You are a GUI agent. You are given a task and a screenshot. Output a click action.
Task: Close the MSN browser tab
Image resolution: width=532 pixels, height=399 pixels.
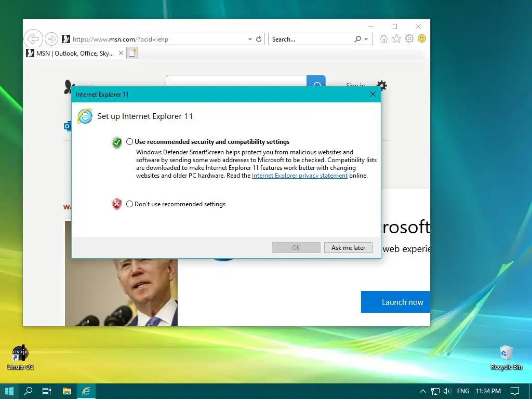[x=121, y=54]
